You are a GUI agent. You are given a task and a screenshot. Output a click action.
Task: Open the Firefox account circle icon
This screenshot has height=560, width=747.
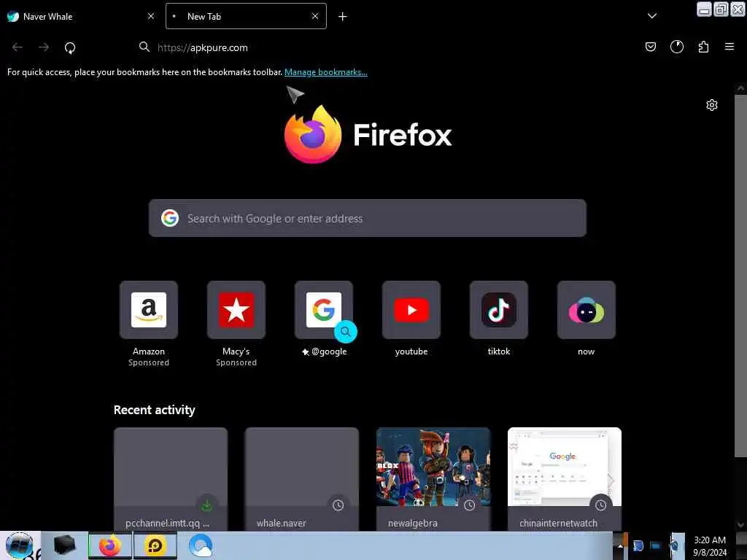click(x=676, y=47)
